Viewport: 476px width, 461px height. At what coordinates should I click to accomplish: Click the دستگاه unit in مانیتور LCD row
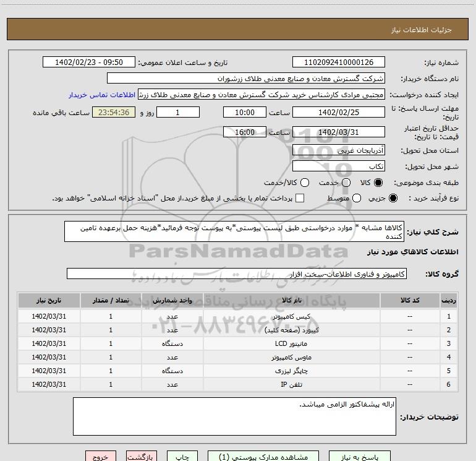coord(172,343)
